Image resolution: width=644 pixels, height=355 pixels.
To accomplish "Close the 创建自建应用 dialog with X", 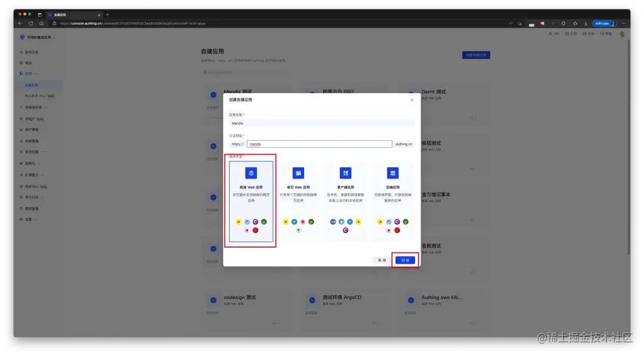I will [x=412, y=100].
